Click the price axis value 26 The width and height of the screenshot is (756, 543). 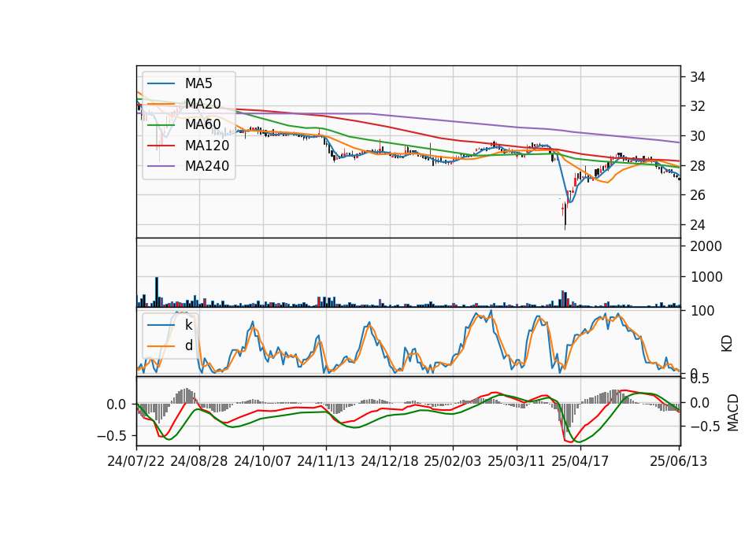click(x=698, y=195)
